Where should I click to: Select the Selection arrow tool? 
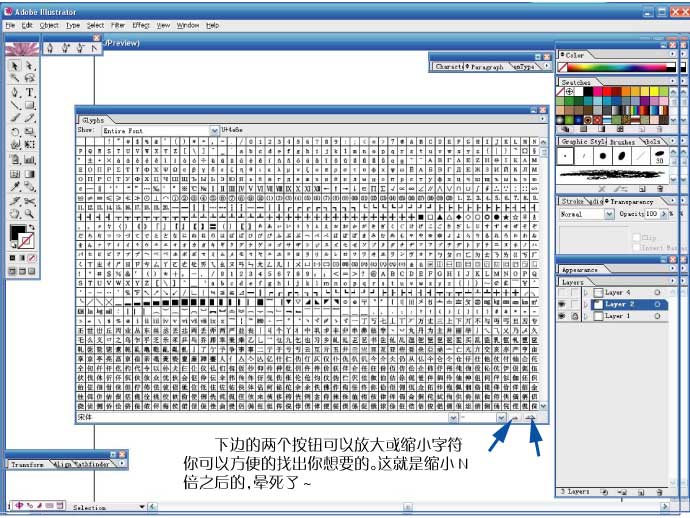point(15,66)
